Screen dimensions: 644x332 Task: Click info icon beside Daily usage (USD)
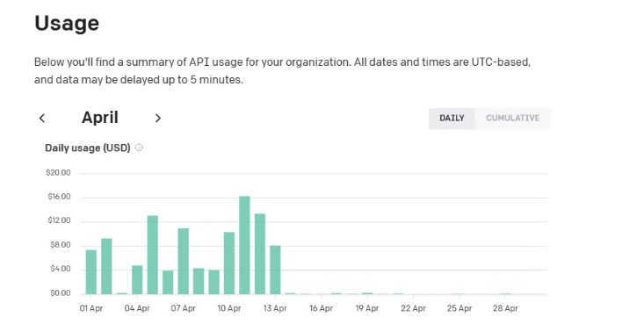139,148
